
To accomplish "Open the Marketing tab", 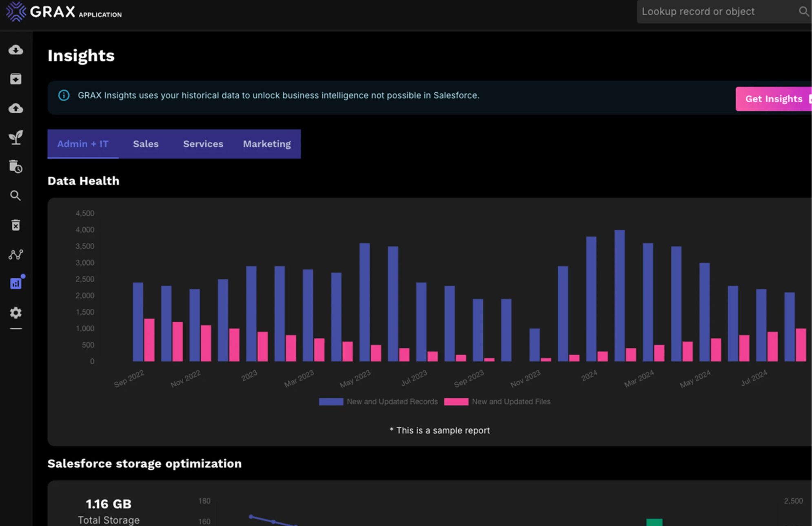I will tap(267, 144).
